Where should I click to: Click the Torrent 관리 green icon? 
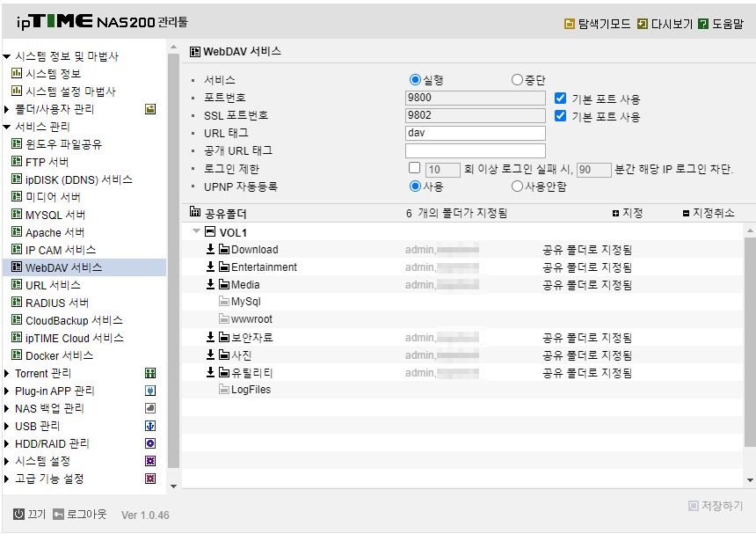pos(150,373)
